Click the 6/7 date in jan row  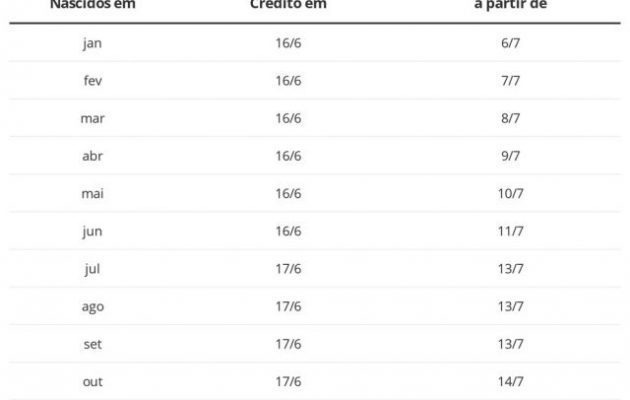tap(510, 43)
